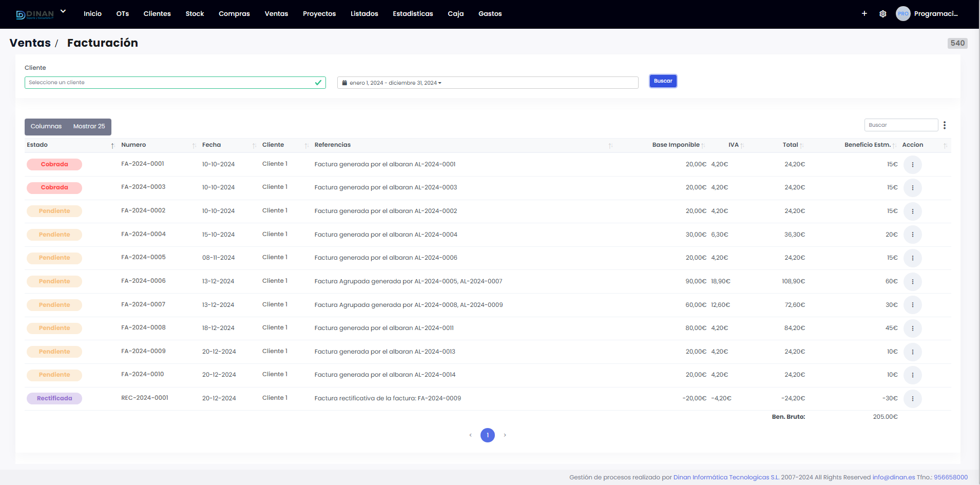Expand the enero-diciembre date range dropdown
The height and width of the screenshot is (485, 980).
pos(440,83)
